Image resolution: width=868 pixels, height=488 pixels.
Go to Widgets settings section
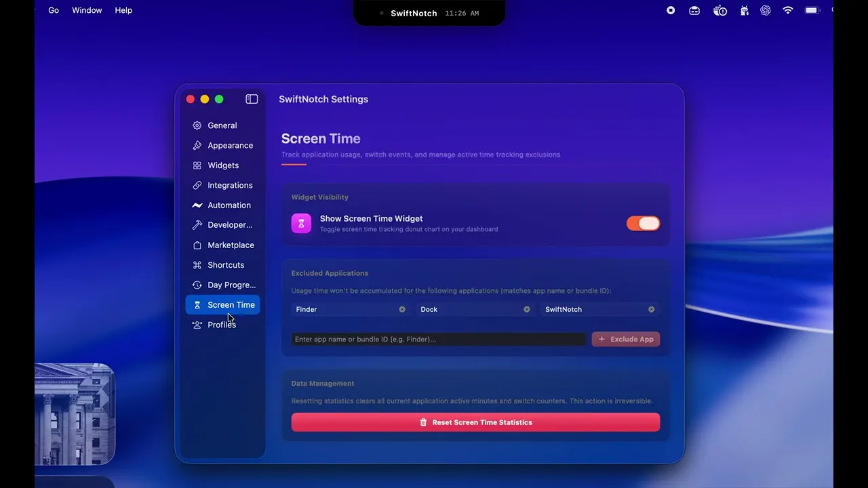pos(222,165)
